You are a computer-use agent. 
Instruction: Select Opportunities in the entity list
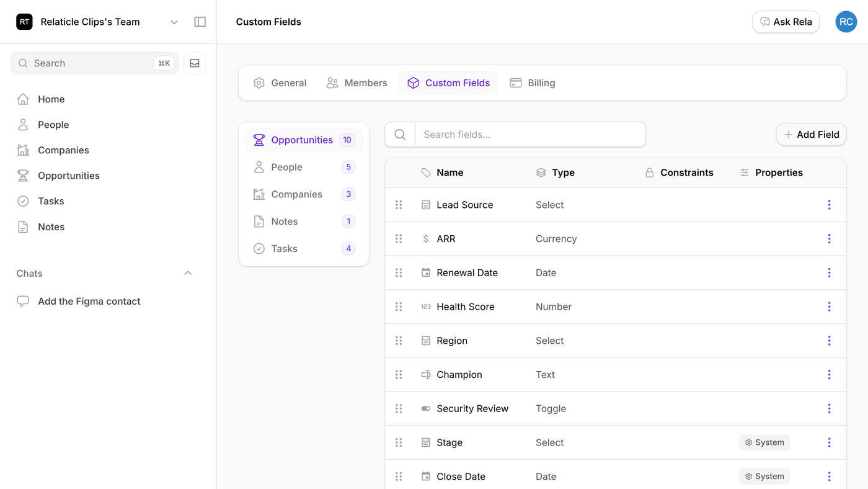pyautogui.click(x=304, y=140)
